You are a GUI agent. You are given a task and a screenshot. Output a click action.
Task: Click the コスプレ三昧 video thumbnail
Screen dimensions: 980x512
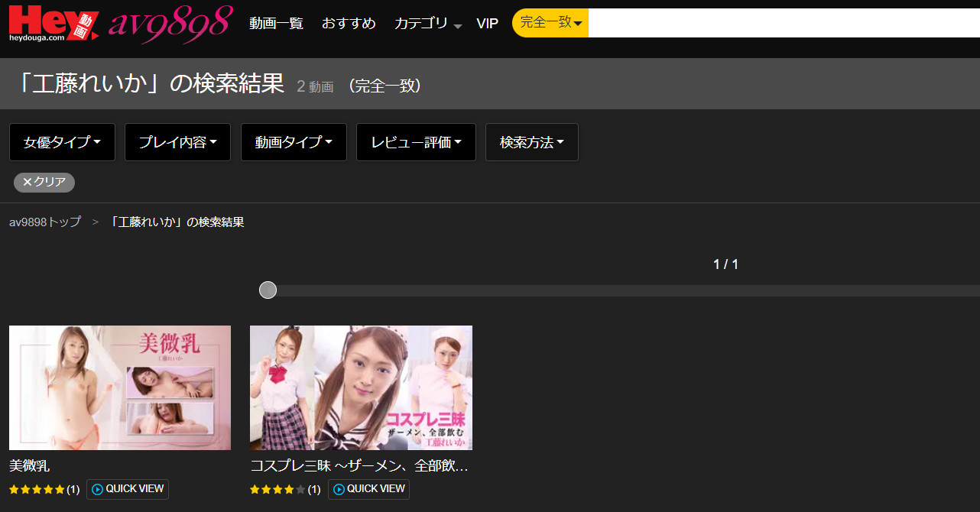361,387
